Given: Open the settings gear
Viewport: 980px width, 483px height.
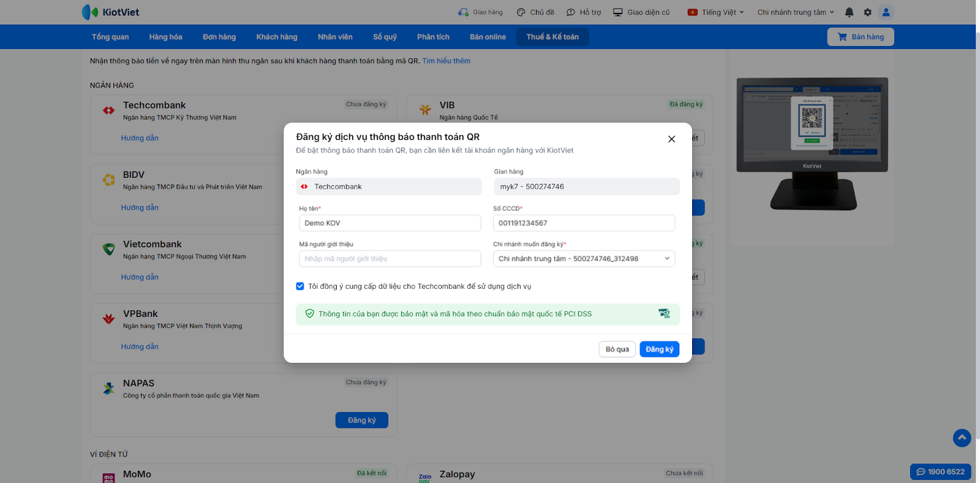Looking at the screenshot, I should coord(867,12).
